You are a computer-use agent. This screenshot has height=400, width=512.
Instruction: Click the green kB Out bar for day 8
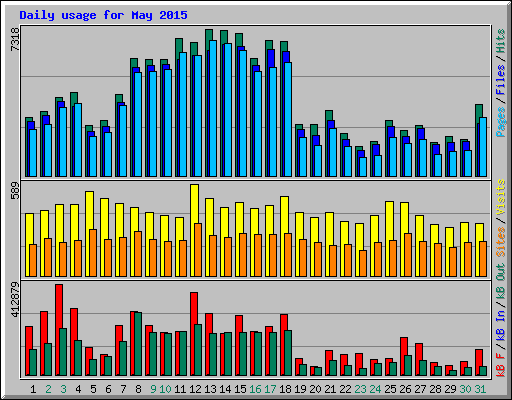coord(138,344)
